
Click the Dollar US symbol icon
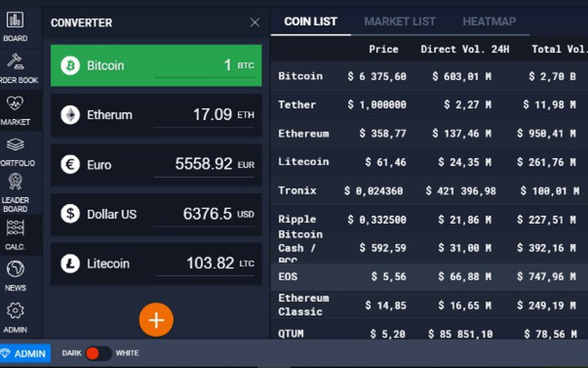click(x=70, y=213)
